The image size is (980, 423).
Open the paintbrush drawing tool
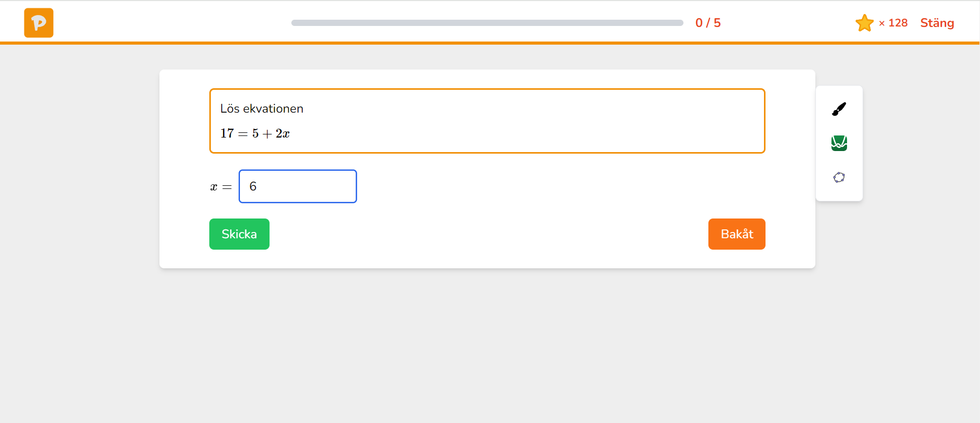(839, 109)
